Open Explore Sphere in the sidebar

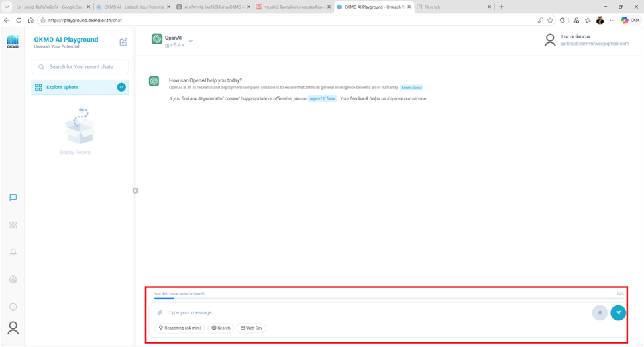[x=80, y=87]
